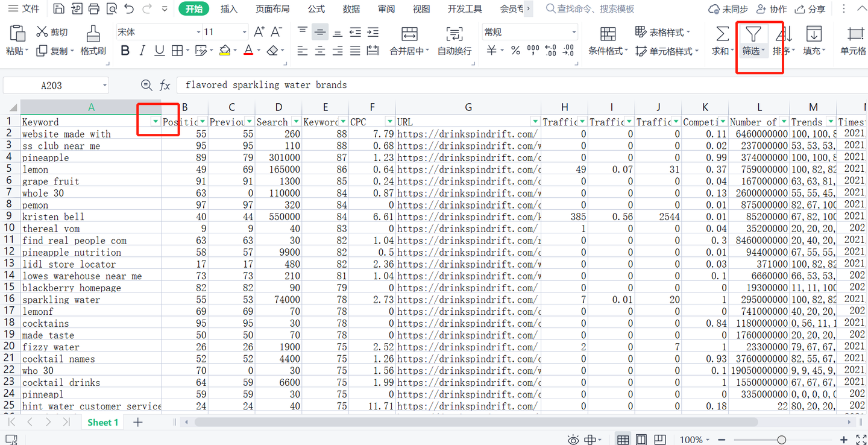Image resolution: width=868 pixels, height=445 pixels.
Task: Click the Save icon in quick access bar
Action: click(58, 9)
